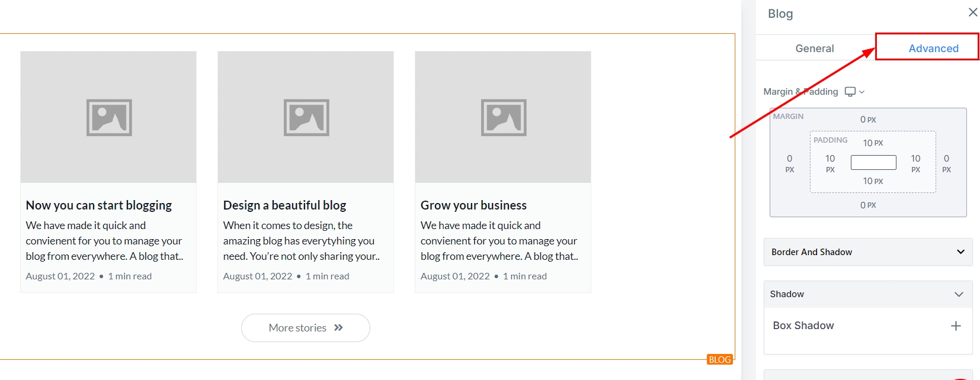Click the image placeholder icon in the first blog card
The height and width of the screenshot is (380, 980).
point(109,117)
